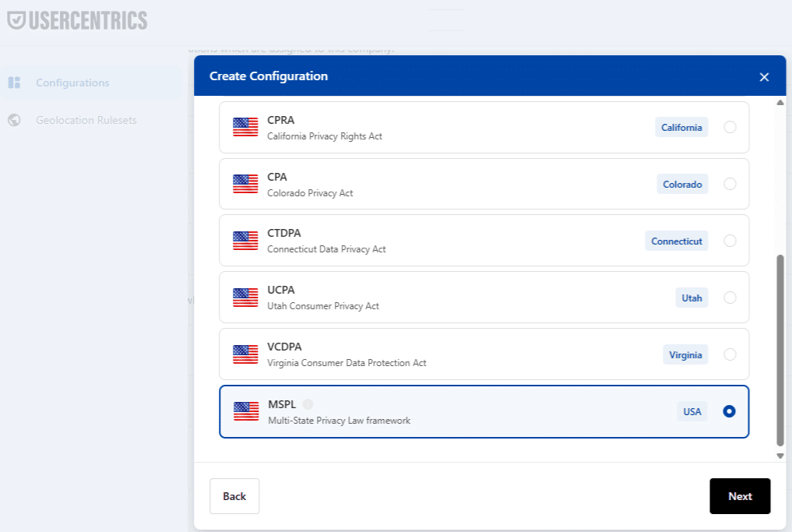This screenshot has width=792, height=532.
Task: Select the CPRA radio button
Action: [x=730, y=127]
